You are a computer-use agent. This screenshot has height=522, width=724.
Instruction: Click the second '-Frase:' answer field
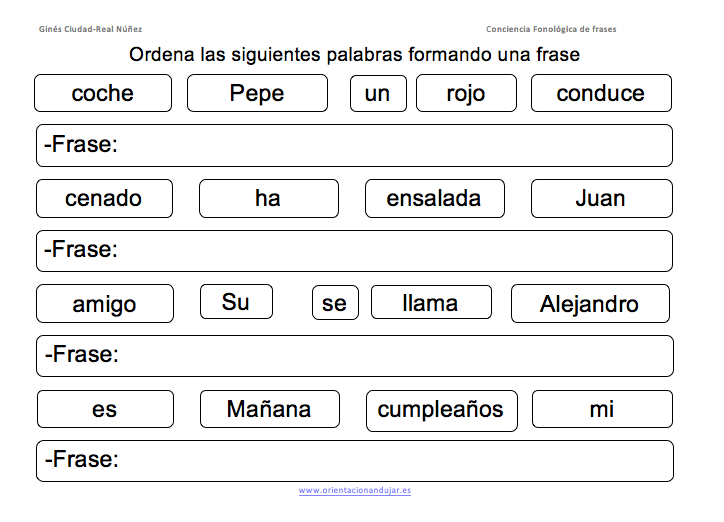[x=354, y=251]
